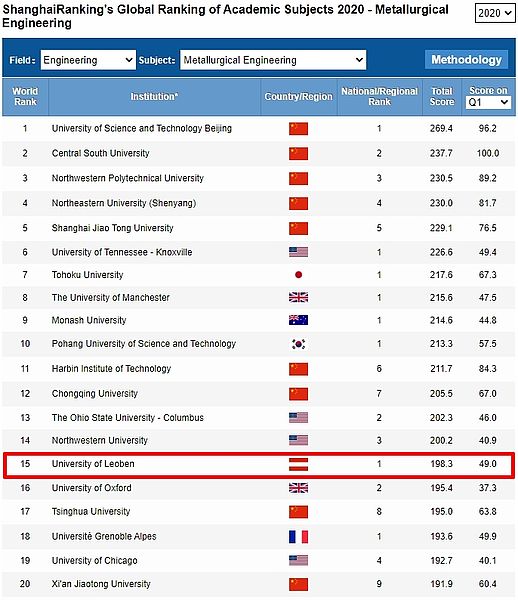Viewport: 518px width, 600px height.
Task: Click the Japan flag beside Tohoku University
Action: point(298,275)
